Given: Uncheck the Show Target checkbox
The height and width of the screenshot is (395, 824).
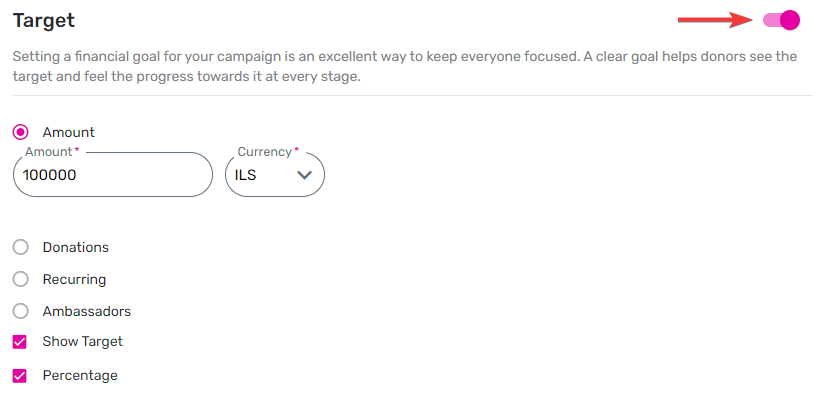Looking at the screenshot, I should coord(19,342).
